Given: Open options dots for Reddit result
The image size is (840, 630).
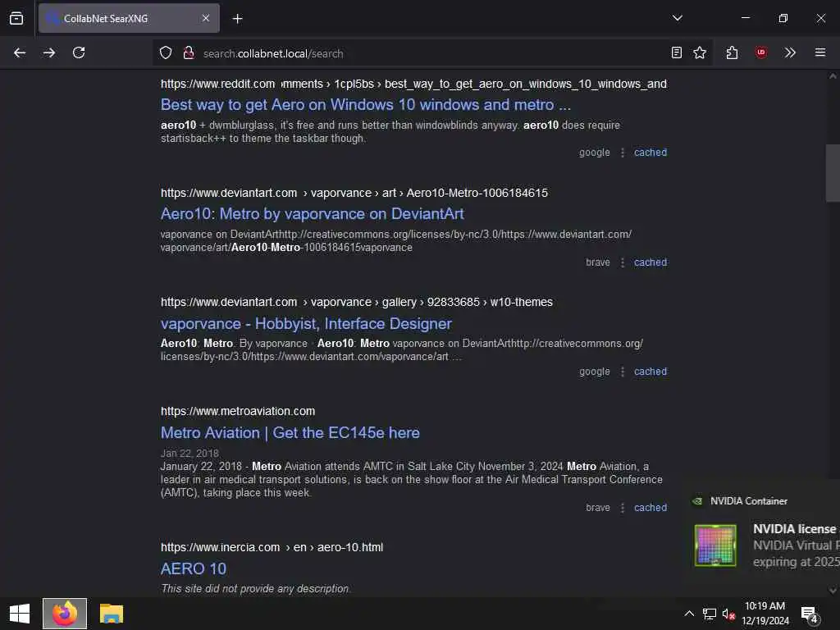Looking at the screenshot, I should pos(622,153).
